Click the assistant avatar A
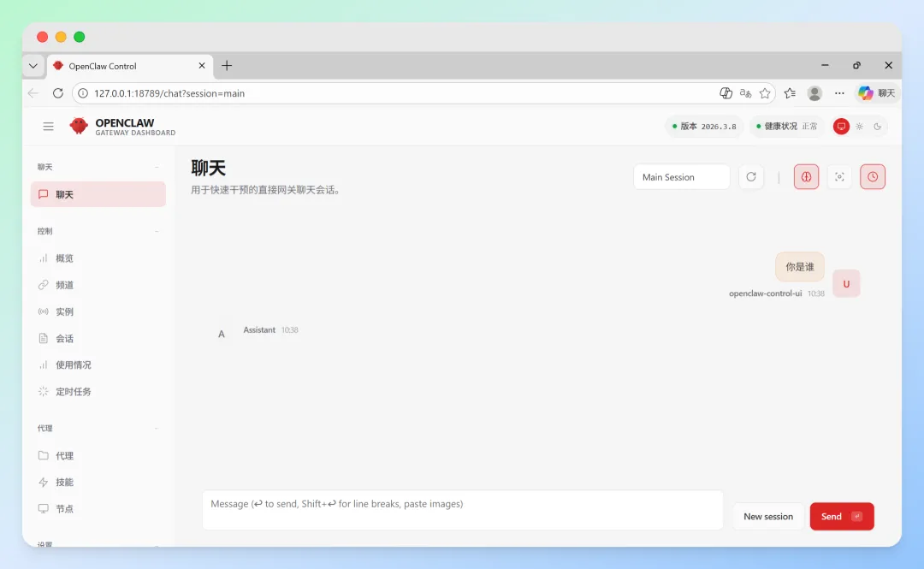Screen dimensions: 924x569 coord(222,335)
